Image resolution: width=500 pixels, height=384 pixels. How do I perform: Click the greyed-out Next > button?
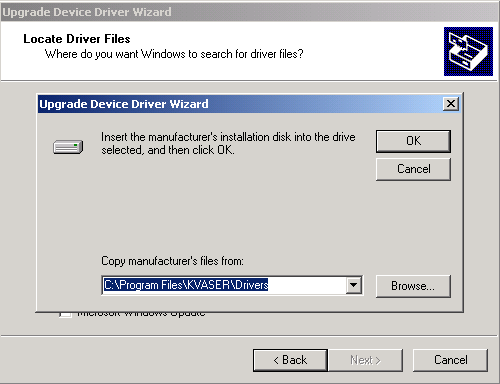pyautogui.click(x=365, y=360)
